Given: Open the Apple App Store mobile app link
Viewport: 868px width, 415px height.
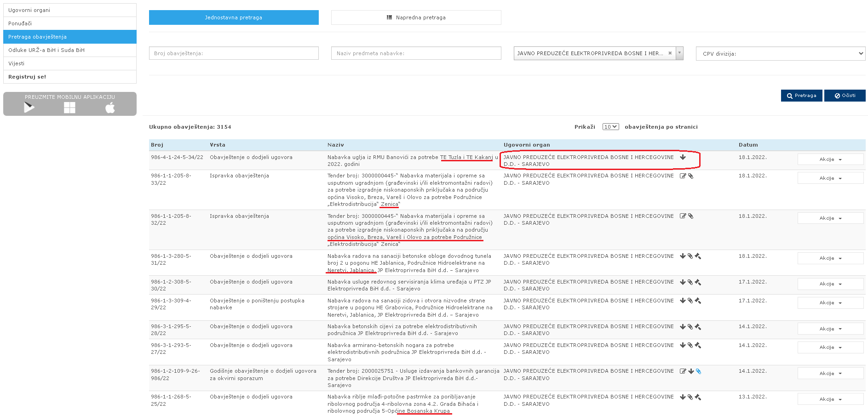Looking at the screenshot, I should click(110, 108).
